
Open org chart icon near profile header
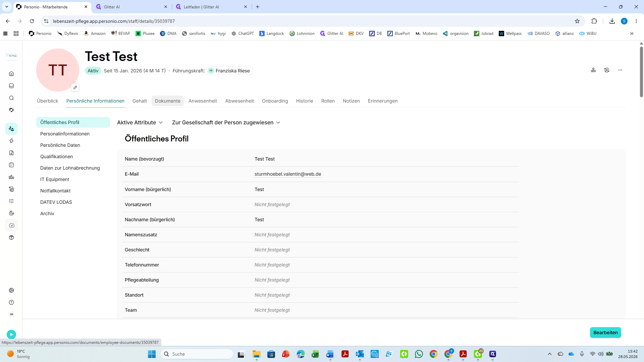tap(593, 70)
